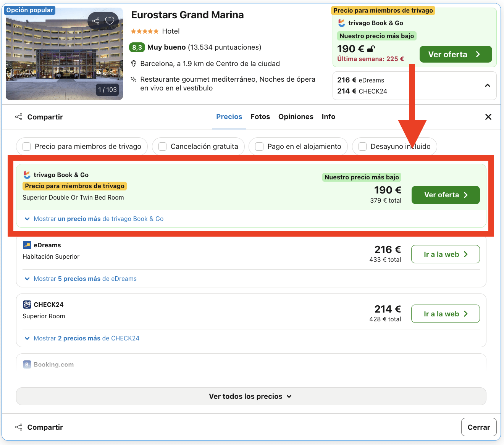Click the Última semana: 225 € text
504x445 pixels.
370,59
